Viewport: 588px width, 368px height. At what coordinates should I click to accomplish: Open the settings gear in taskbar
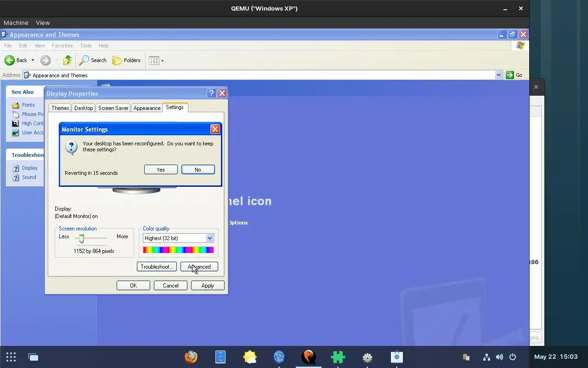(x=367, y=357)
